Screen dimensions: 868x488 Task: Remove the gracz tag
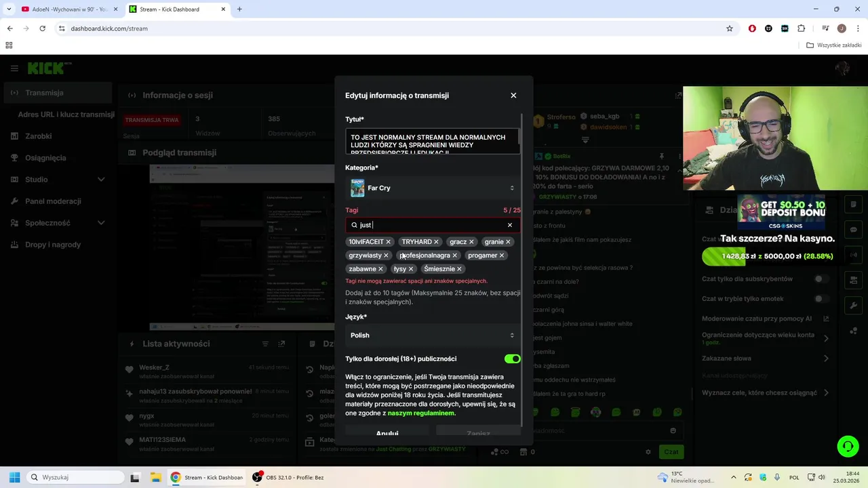pyautogui.click(x=471, y=242)
